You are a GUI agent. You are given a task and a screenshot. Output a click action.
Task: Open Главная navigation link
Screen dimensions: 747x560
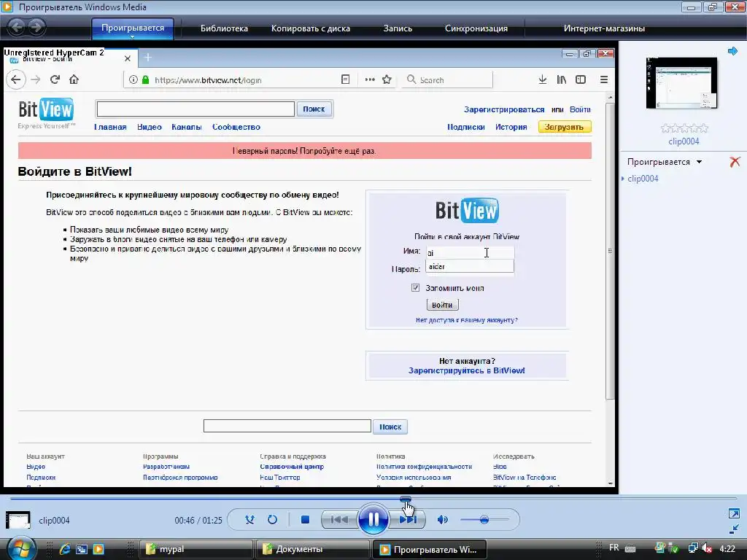110,127
